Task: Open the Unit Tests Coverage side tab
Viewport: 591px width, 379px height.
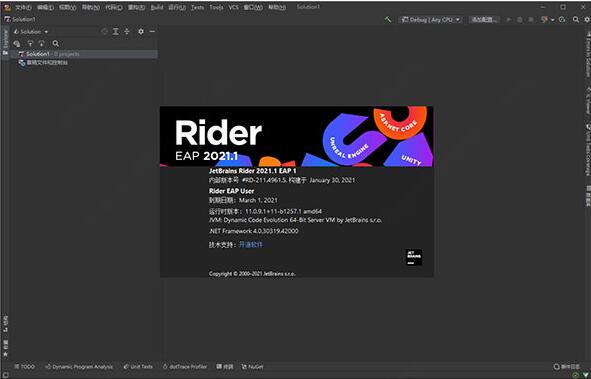Action: click(x=588, y=149)
